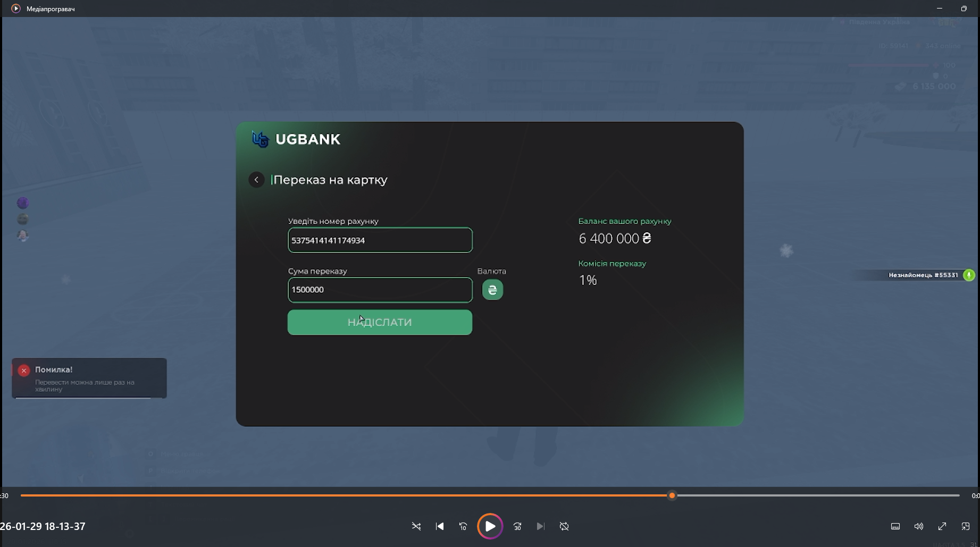Image resolution: width=980 pixels, height=547 pixels.
Task: Focus the account number input field
Action: 380,240
